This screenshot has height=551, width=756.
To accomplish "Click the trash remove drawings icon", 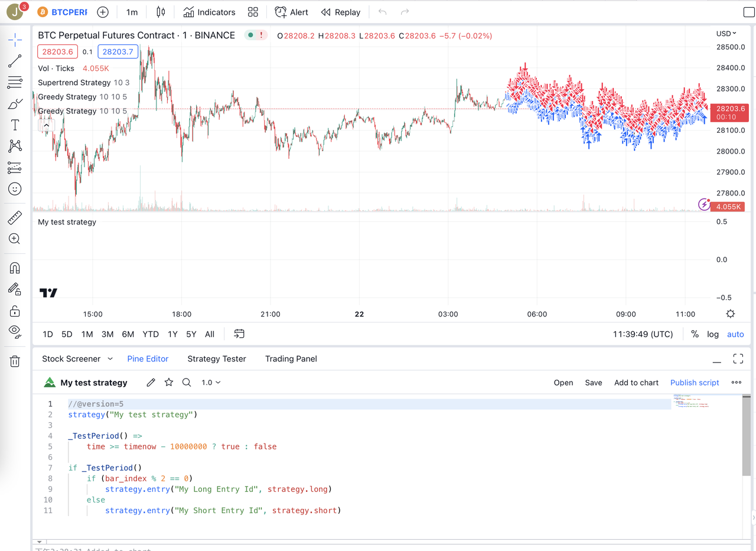I will [15, 361].
